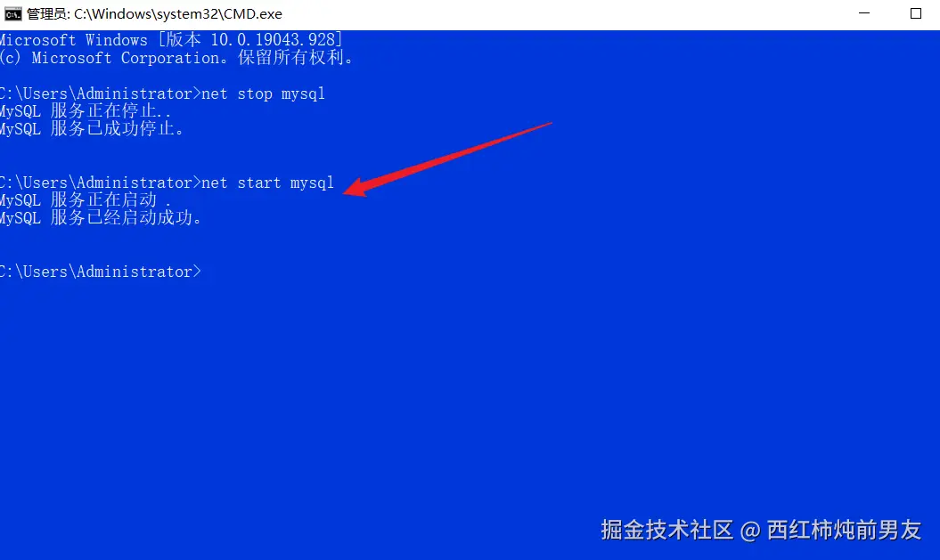Screen dimensions: 940x560
Task: Maximize the CMD window
Action: click(x=915, y=13)
